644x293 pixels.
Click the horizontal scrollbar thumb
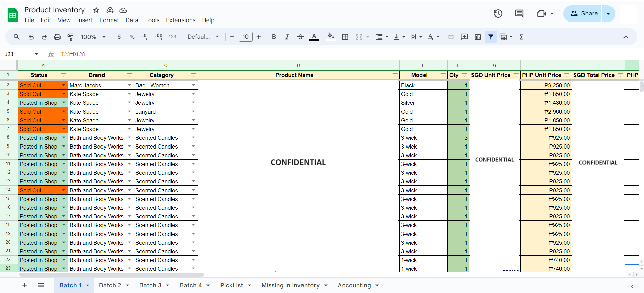pos(111,275)
